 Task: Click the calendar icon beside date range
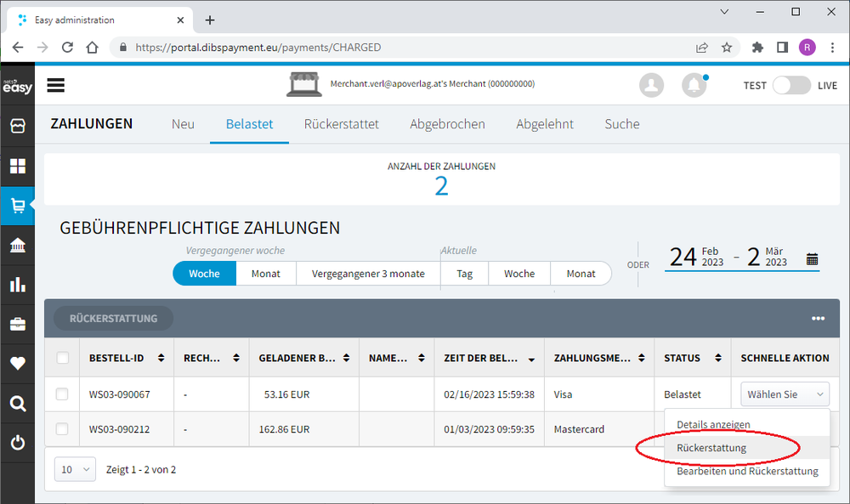pyautogui.click(x=812, y=259)
